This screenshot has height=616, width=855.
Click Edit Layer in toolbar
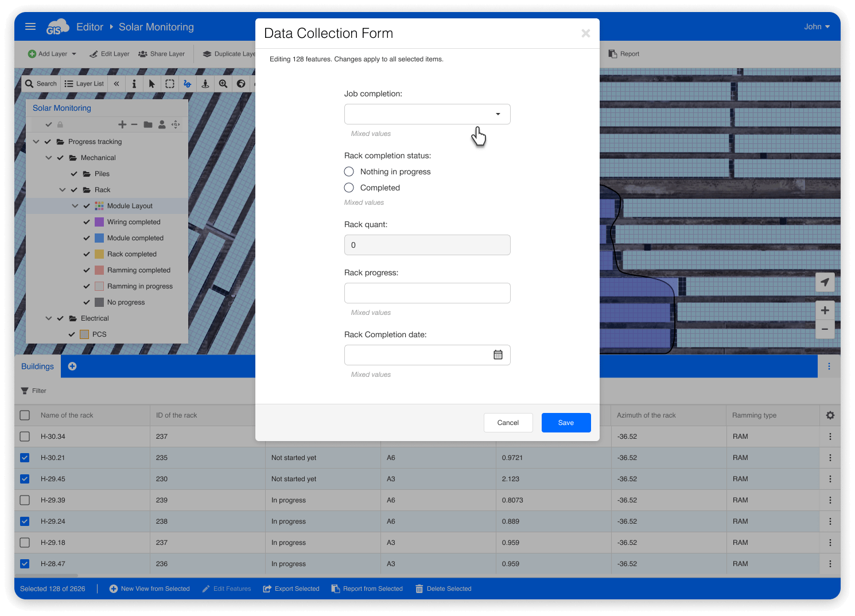click(110, 54)
